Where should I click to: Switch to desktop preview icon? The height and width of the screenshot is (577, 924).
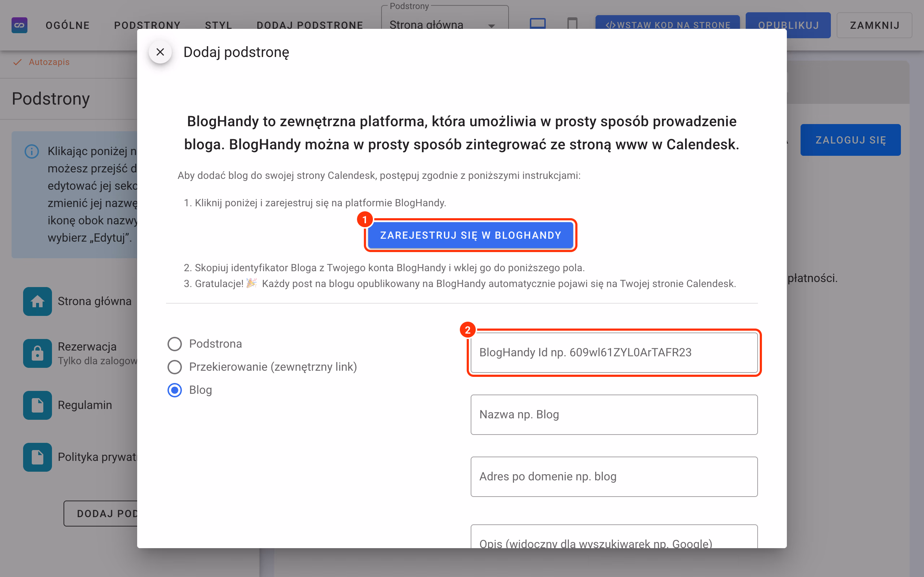537,24
